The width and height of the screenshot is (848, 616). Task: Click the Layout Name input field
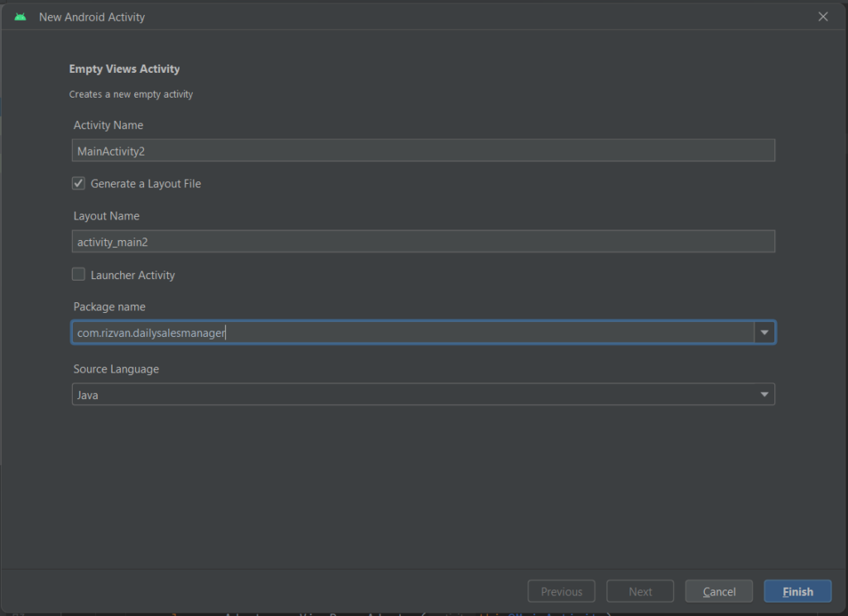pos(423,241)
